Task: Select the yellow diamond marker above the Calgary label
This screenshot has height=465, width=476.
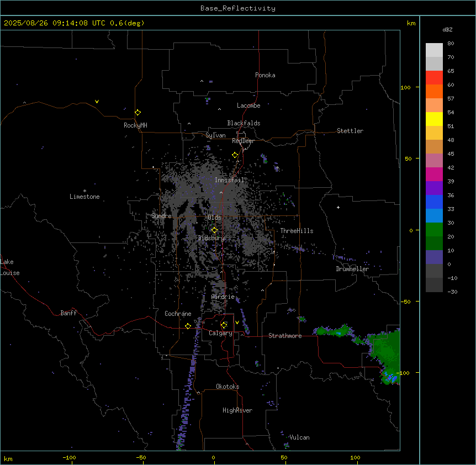Action: (x=224, y=325)
